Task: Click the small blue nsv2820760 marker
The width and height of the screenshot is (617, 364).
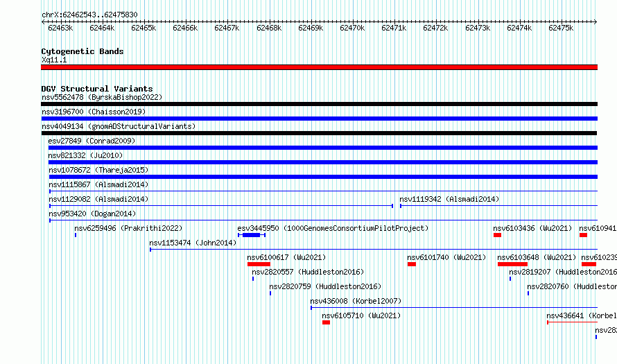Action: (x=528, y=293)
